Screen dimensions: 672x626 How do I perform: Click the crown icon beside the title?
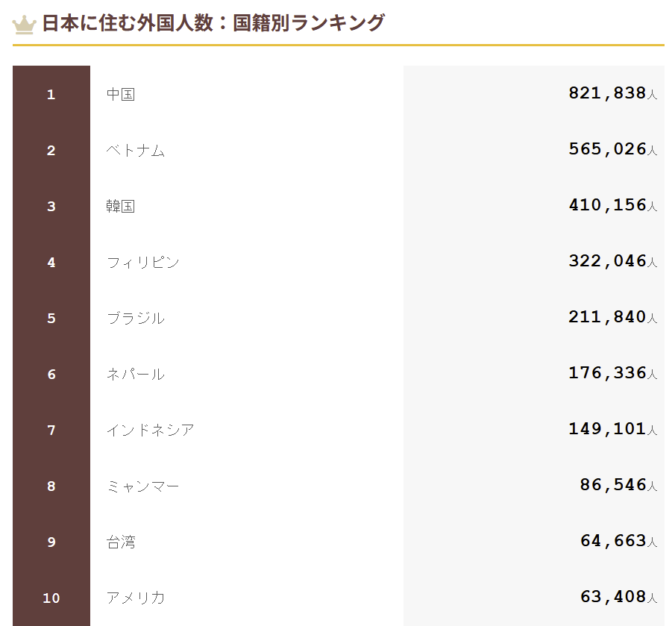coord(25,25)
